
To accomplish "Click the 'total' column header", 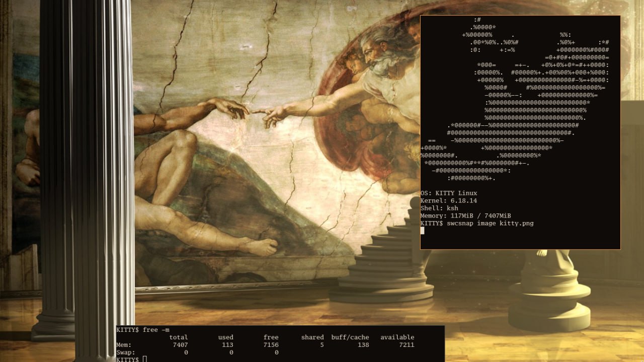I will click(x=179, y=337).
